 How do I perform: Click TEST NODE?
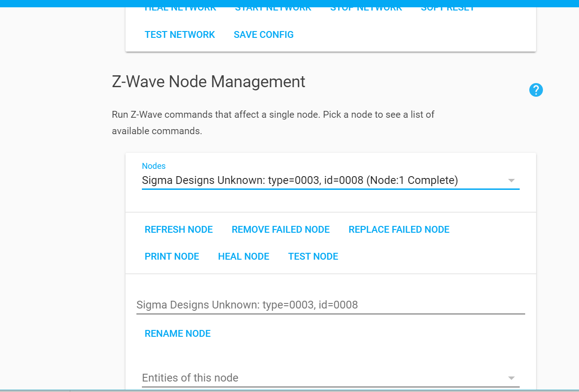(313, 256)
